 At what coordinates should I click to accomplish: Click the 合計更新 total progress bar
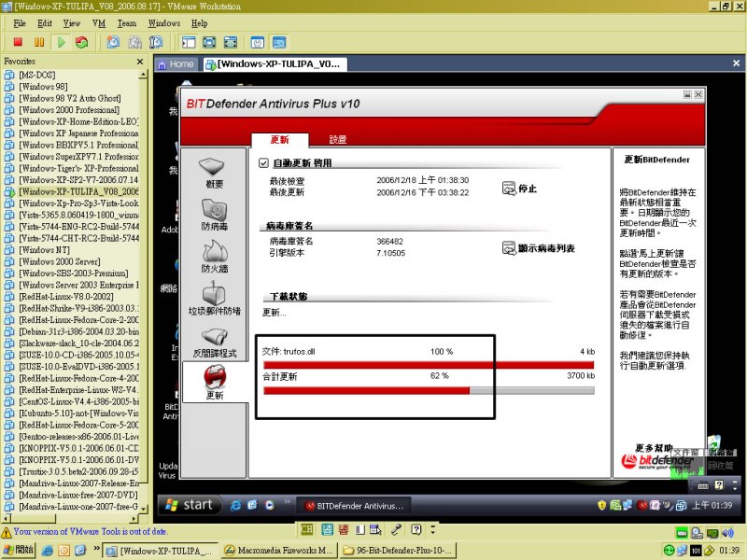[429, 391]
